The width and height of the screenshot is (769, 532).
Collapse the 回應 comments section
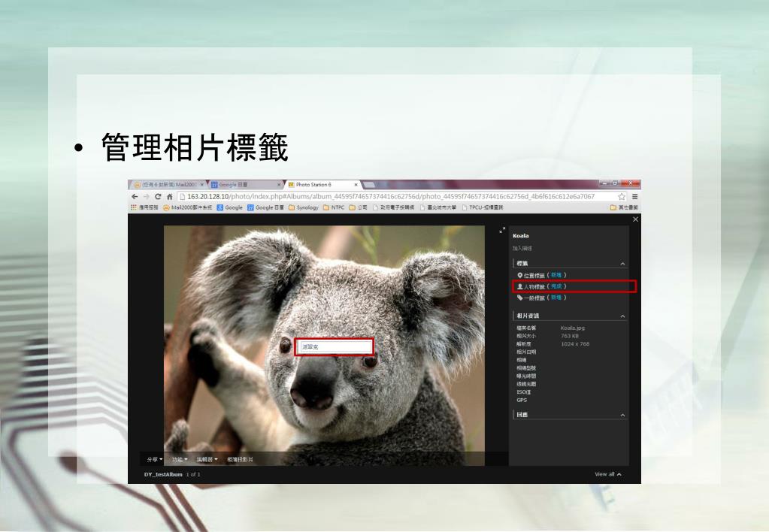pyautogui.click(x=623, y=416)
